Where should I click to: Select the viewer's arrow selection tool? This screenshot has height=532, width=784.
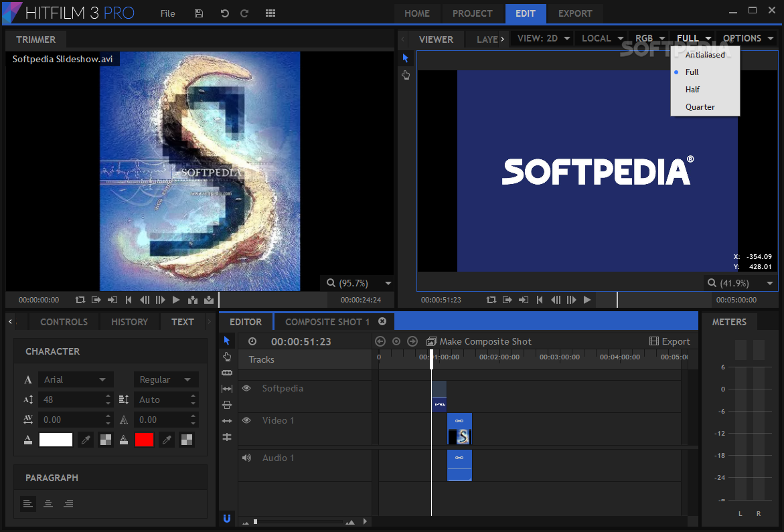pos(406,58)
